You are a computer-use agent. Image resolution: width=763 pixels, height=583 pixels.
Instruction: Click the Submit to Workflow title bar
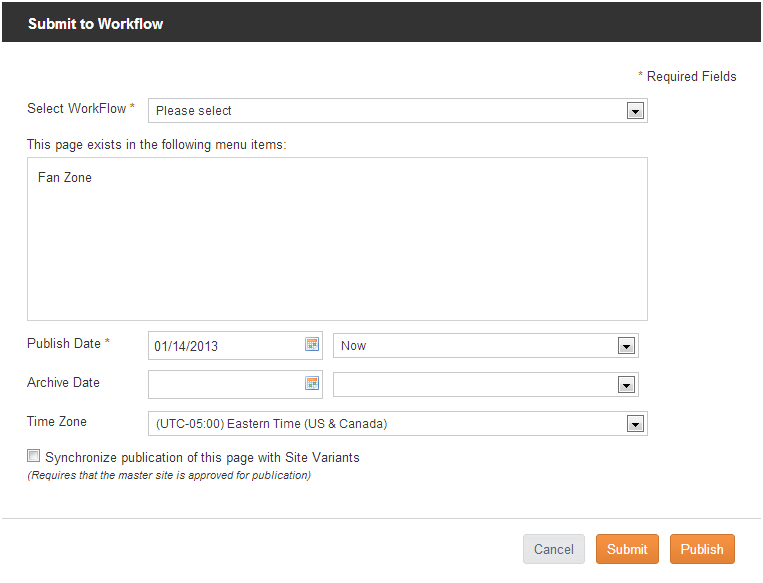[382, 22]
